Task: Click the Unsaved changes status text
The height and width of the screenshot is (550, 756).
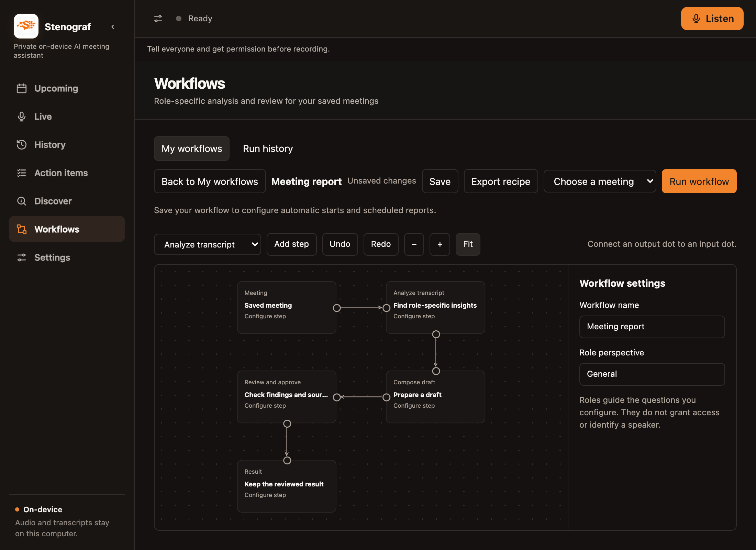Action: point(381,181)
